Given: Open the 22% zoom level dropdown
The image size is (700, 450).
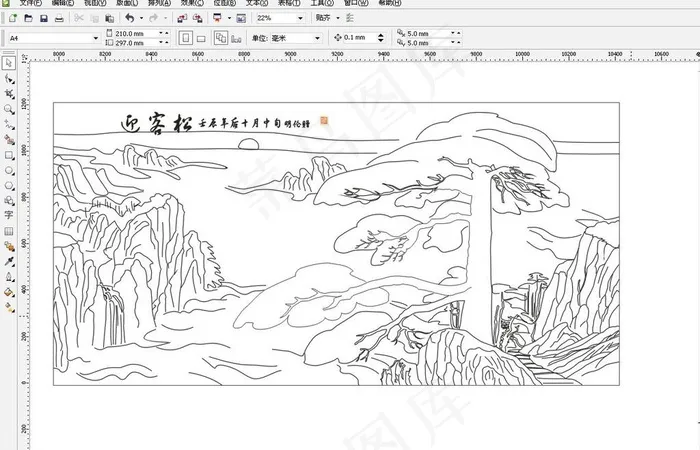Looking at the screenshot, I should [x=301, y=18].
